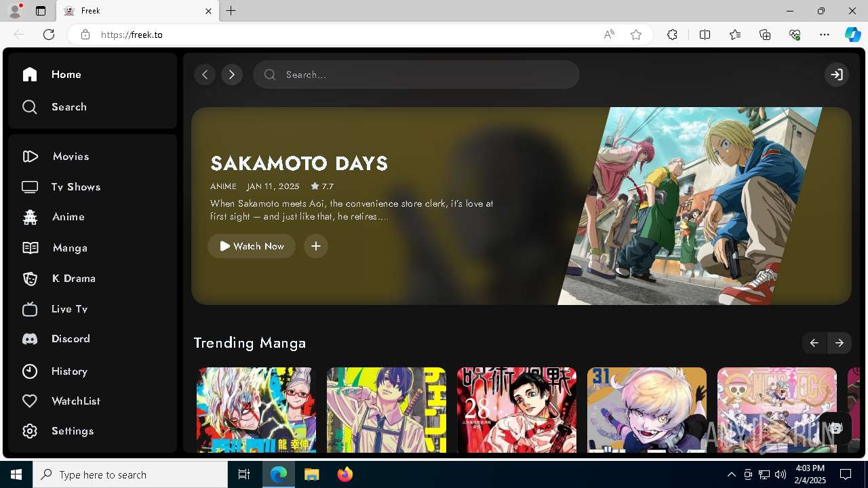Go forward with the site's right chevron
868x488 pixels.
coord(232,75)
